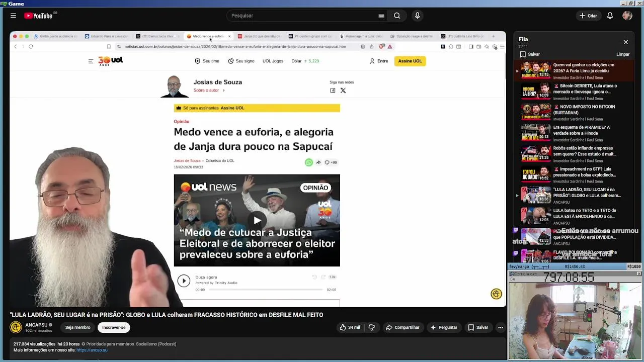Click Assine UOL yellow button
Screen dimensions: 644x362
[x=410, y=61]
